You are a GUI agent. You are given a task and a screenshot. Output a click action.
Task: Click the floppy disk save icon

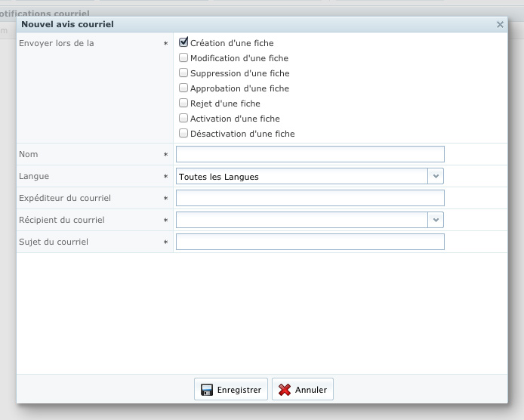click(x=206, y=390)
